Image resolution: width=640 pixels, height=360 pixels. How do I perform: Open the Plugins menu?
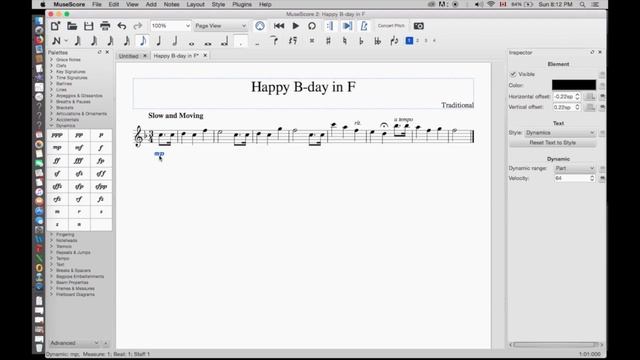[x=242, y=4]
